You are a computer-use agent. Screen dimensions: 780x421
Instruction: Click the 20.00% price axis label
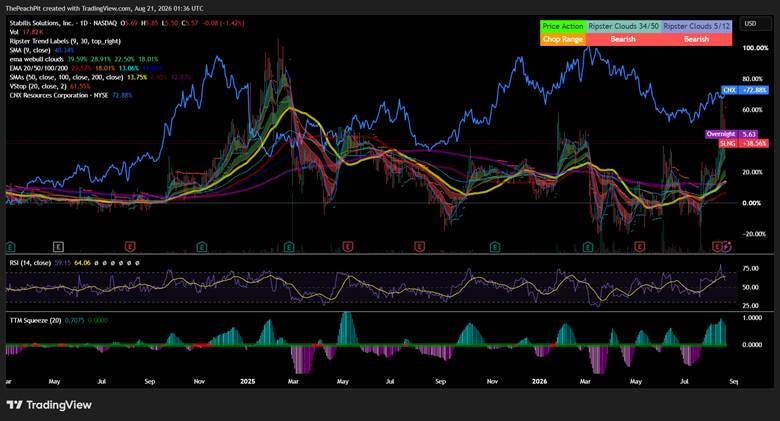click(x=752, y=172)
